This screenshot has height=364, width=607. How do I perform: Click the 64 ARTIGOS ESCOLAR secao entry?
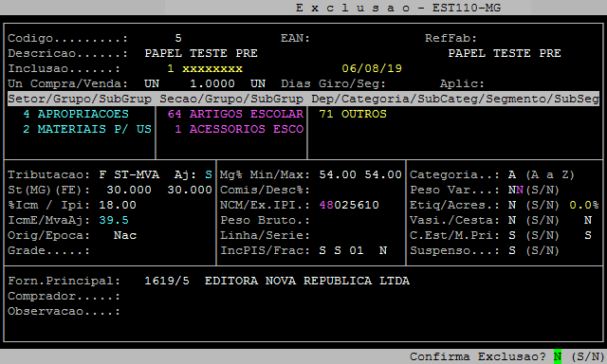tap(235, 114)
